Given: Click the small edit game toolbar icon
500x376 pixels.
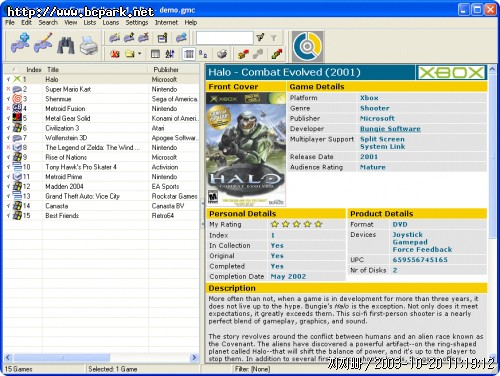Looking at the screenshot, I should (129, 38).
